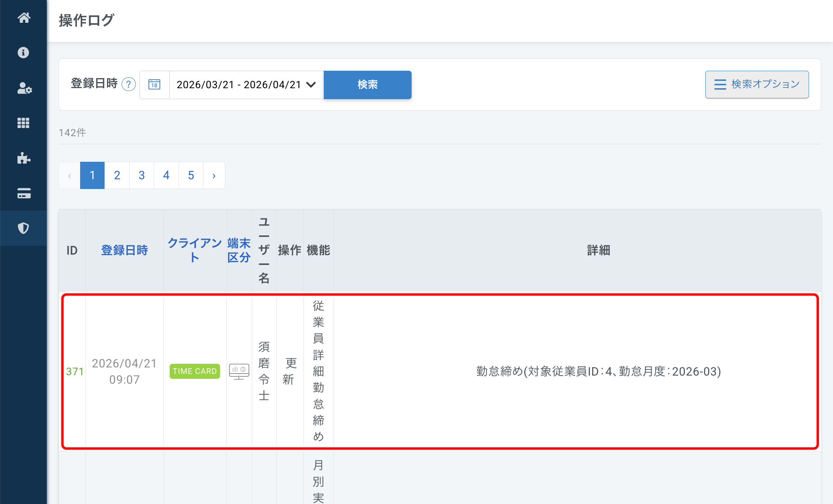Click the grid apps icon in sidebar
This screenshot has width=833, height=504.
(24, 123)
